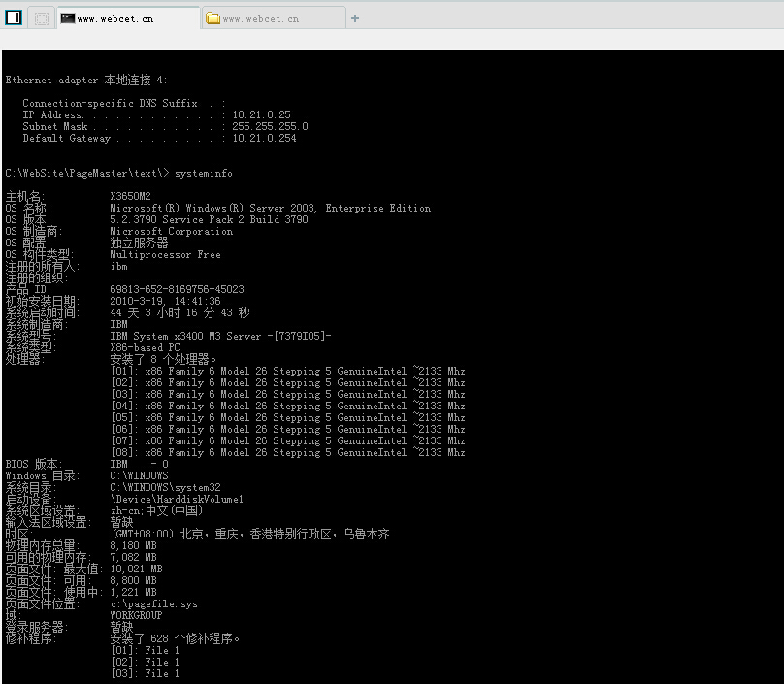Click the \Device\HarddiskVolume1 value
This screenshot has height=684, width=784.
point(177,499)
